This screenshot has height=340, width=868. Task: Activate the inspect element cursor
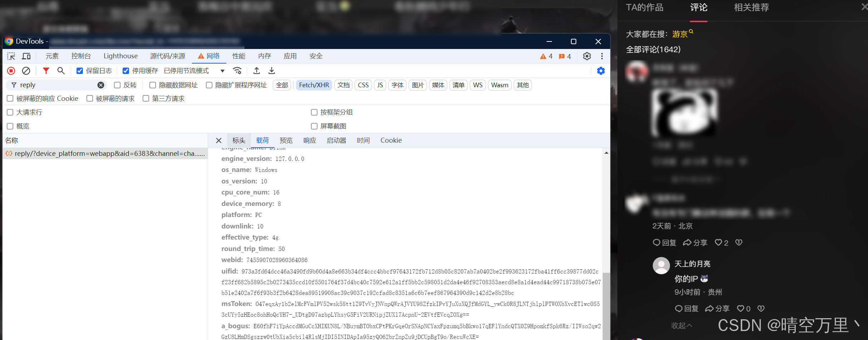(11, 56)
